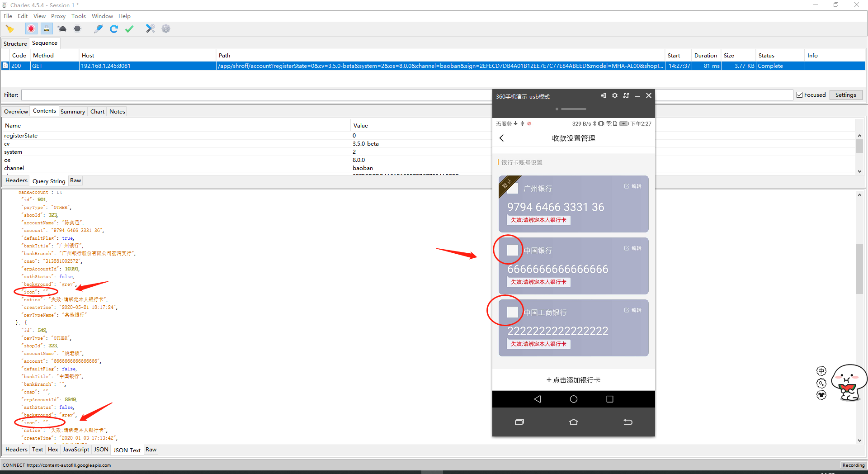
Task: Click the 360 demo fullscreen icon
Action: (626, 95)
